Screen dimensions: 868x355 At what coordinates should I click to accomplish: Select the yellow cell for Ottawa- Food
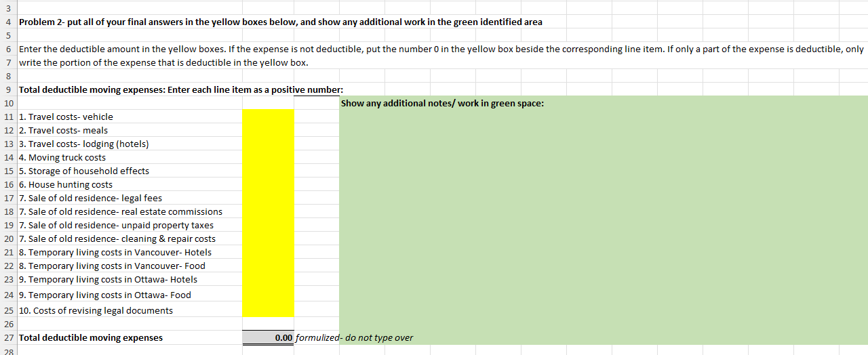click(x=268, y=294)
